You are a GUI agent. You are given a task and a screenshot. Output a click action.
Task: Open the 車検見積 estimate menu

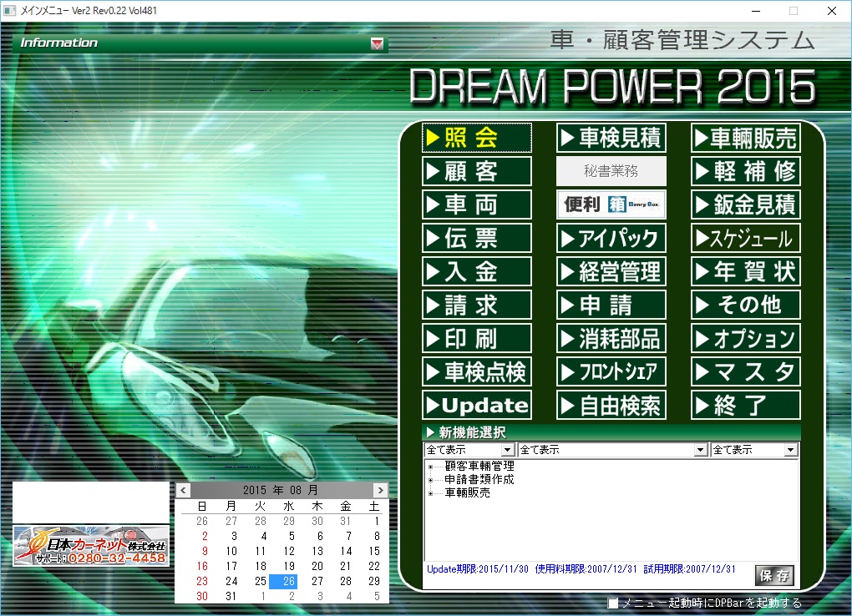[611, 138]
